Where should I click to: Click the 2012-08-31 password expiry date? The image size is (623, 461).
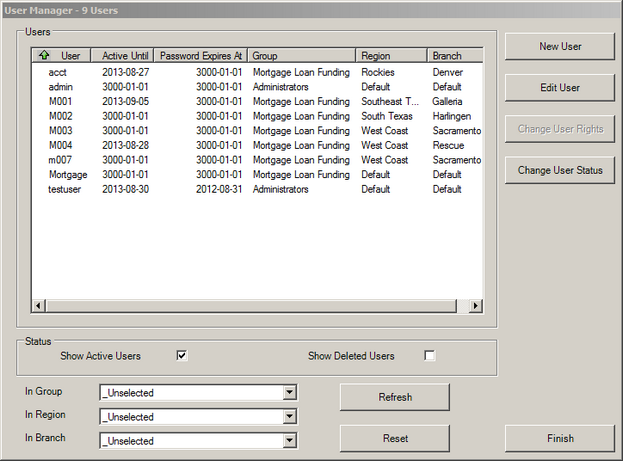(219, 189)
